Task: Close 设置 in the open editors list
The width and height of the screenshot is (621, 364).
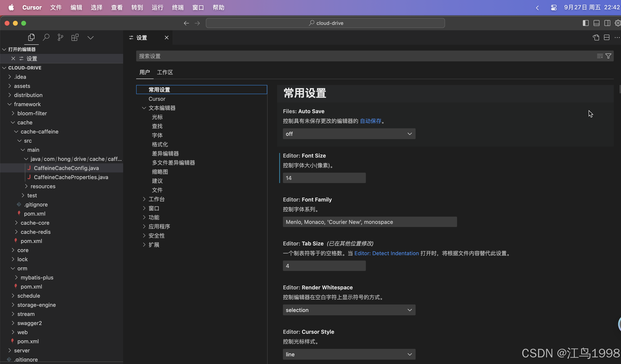Action: (13, 58)
